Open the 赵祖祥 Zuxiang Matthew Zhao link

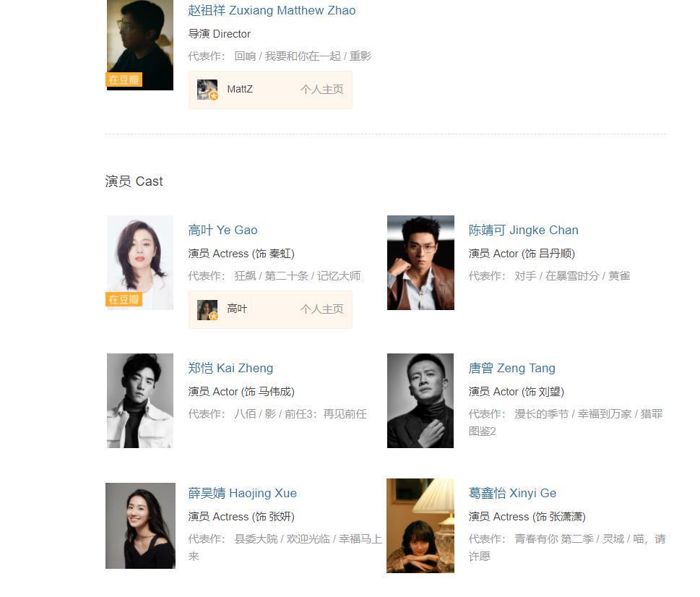pos(272,10)
